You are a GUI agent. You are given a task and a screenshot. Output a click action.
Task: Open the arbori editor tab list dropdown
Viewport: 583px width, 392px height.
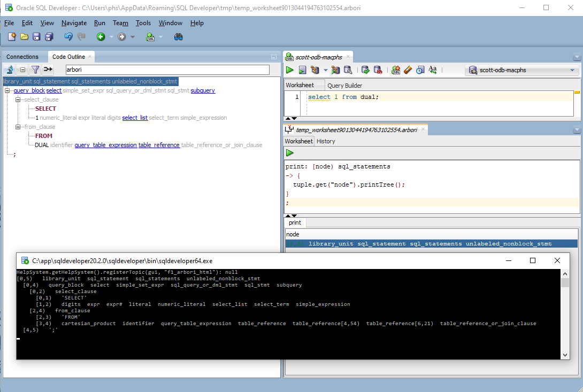577,129
